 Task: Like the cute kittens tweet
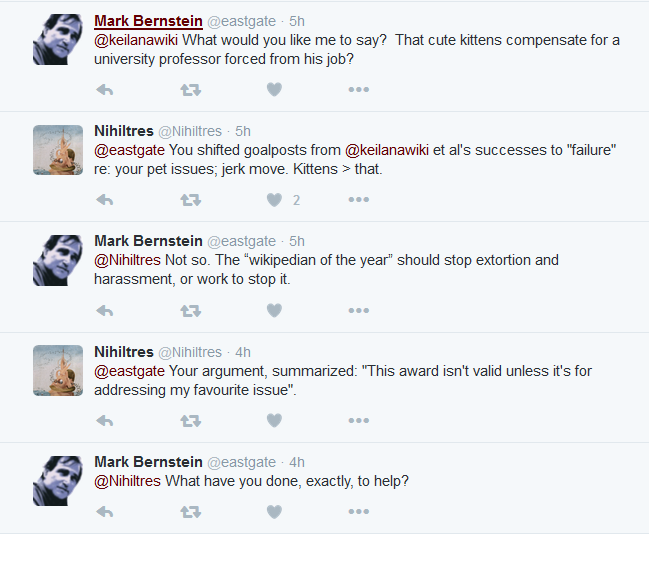point(274,89)
